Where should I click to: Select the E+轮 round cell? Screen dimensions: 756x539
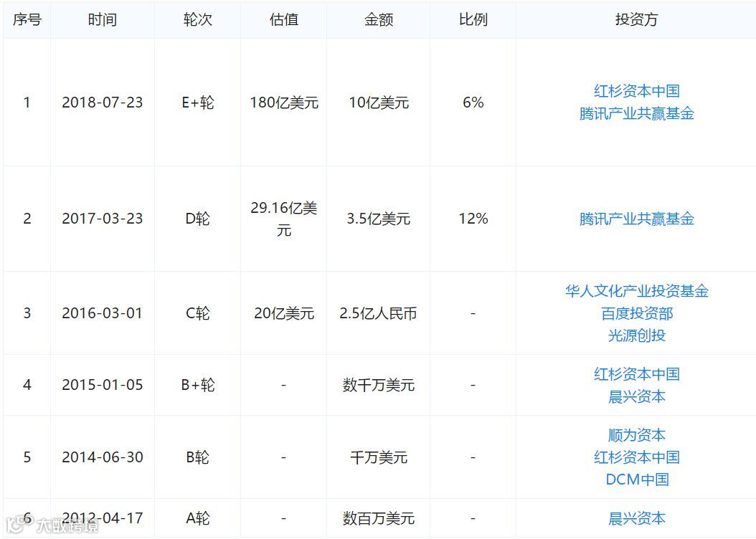coord(198,102)
